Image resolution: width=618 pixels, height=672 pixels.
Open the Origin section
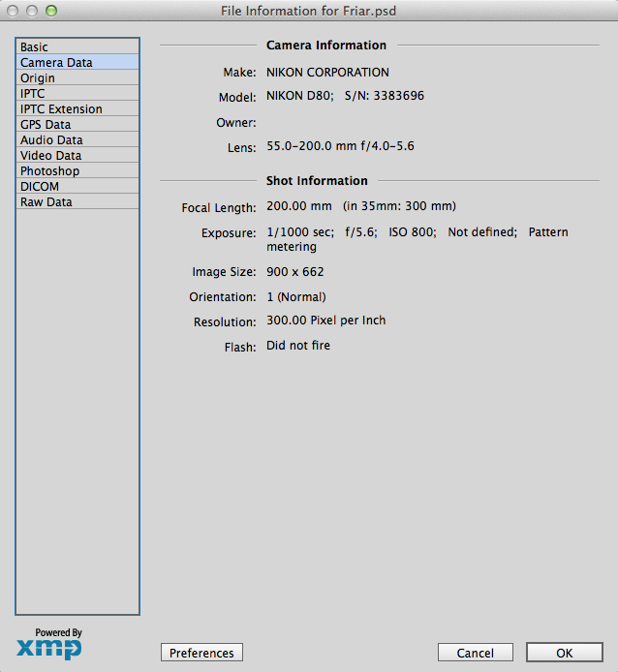(77, 77)
